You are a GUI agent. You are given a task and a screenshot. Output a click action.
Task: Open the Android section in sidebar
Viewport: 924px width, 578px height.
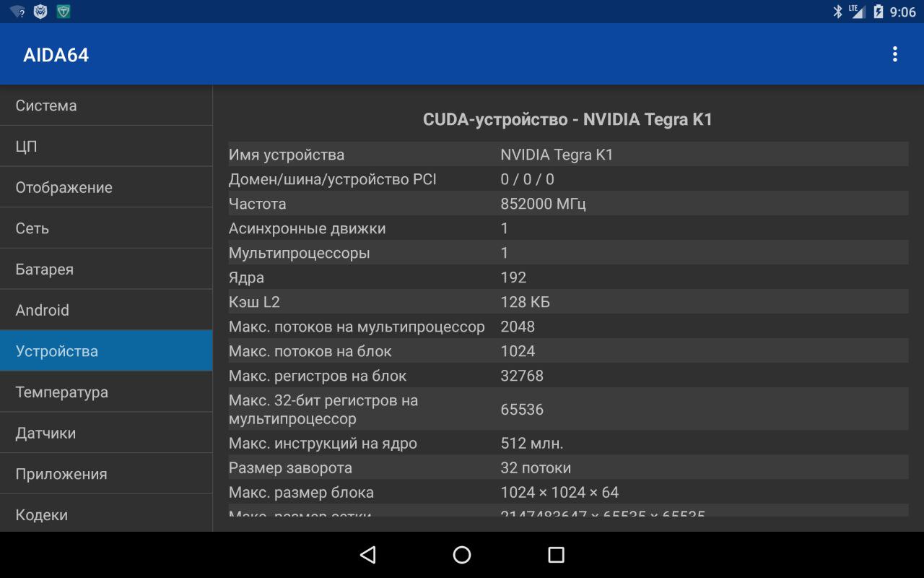pyautogui.click(x=106, y=310)
